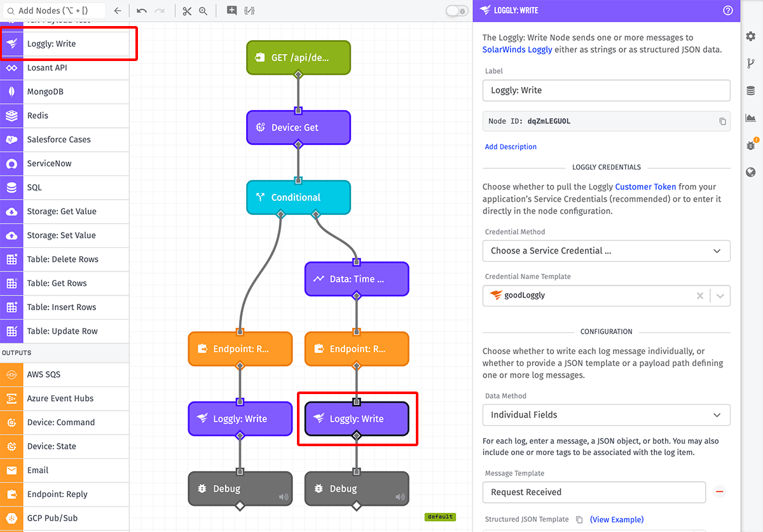Select Table: Update Row palette node
Viewport: 763px width, 532px height.
[64, 331]
